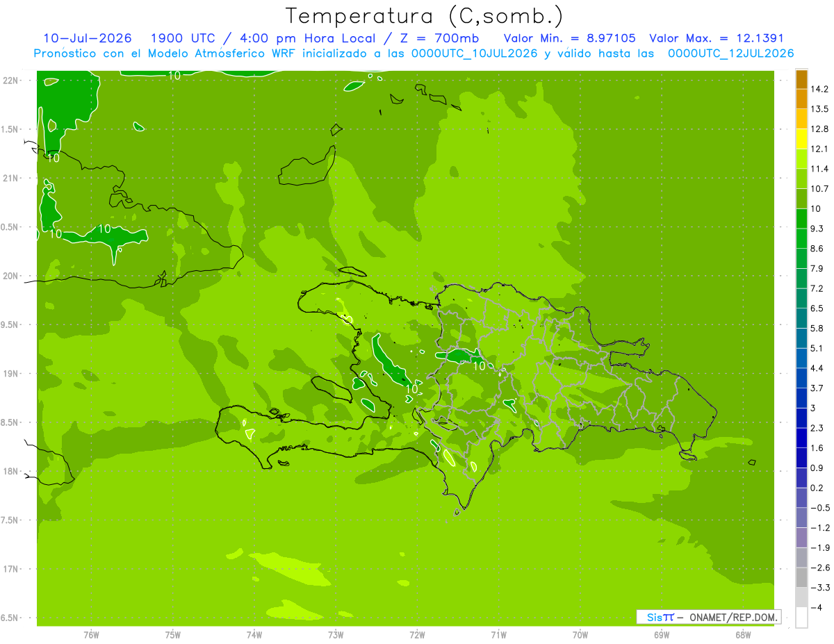Click the 75W longitude axis label

click(x=173, y=635)
